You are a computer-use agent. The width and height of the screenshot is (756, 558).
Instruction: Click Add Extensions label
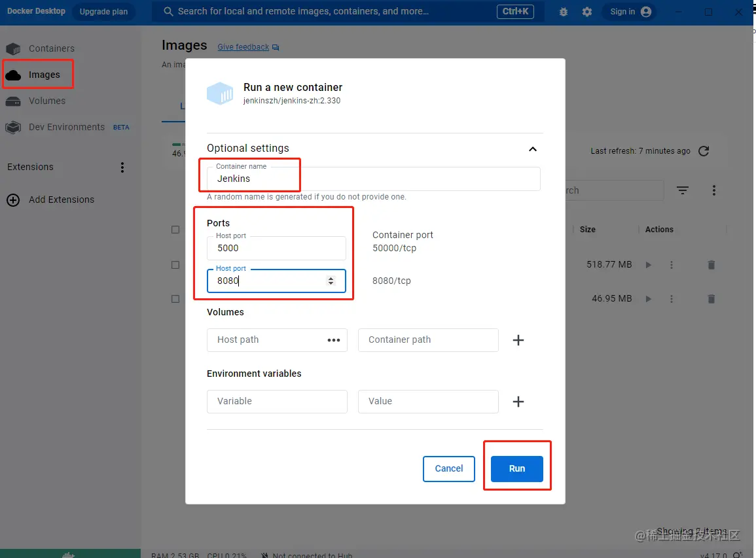[62, 200]
